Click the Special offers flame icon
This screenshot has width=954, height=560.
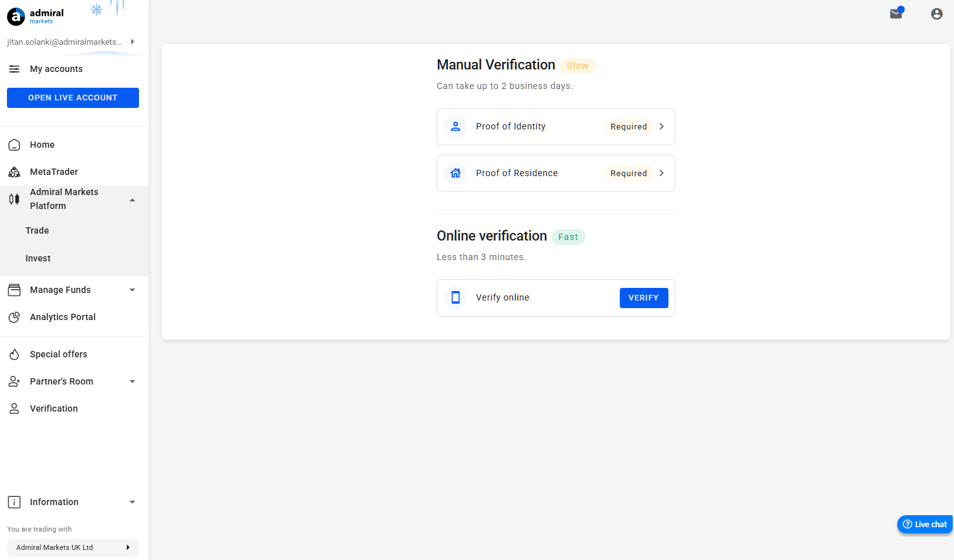click(14, 354)
